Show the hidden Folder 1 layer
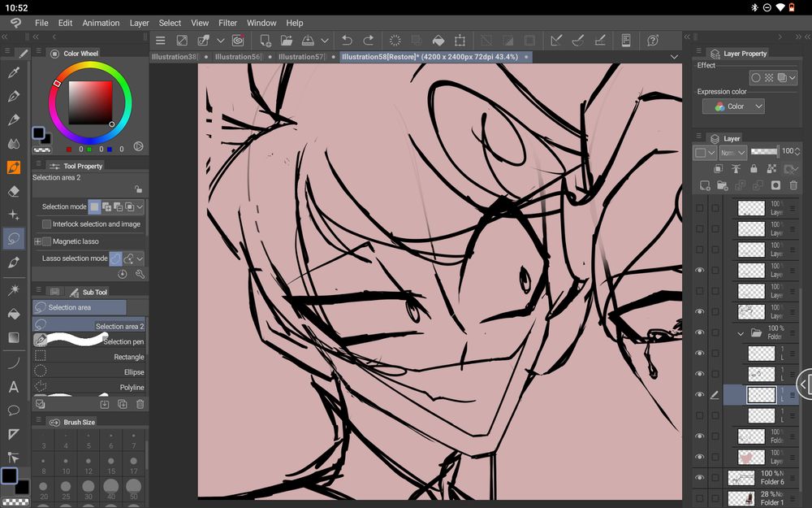Viewport: 812px width, 508px height. [x=700, y=498]
